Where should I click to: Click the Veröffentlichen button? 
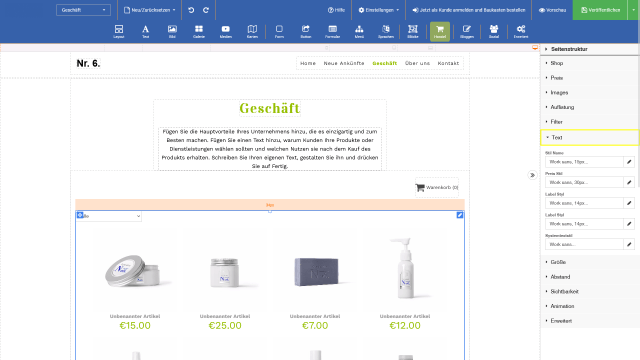coord(600,10)
